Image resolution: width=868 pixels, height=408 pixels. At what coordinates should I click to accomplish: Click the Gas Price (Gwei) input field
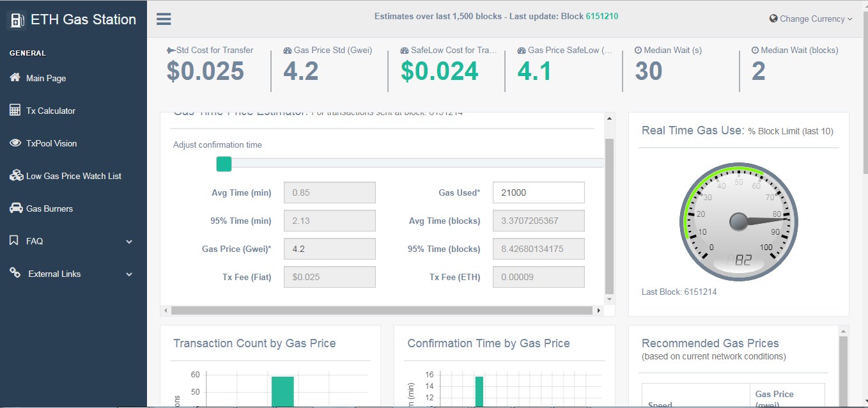330,249
